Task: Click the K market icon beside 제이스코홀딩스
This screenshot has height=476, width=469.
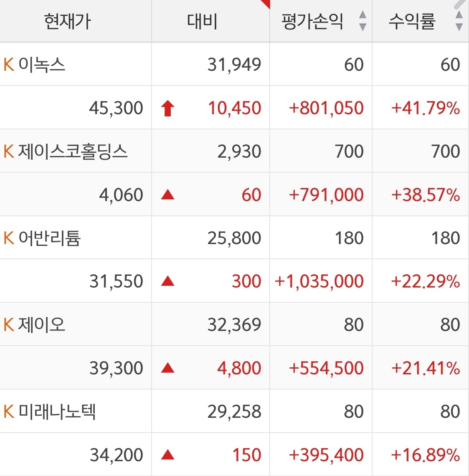Action: click(x=9, y=152)
